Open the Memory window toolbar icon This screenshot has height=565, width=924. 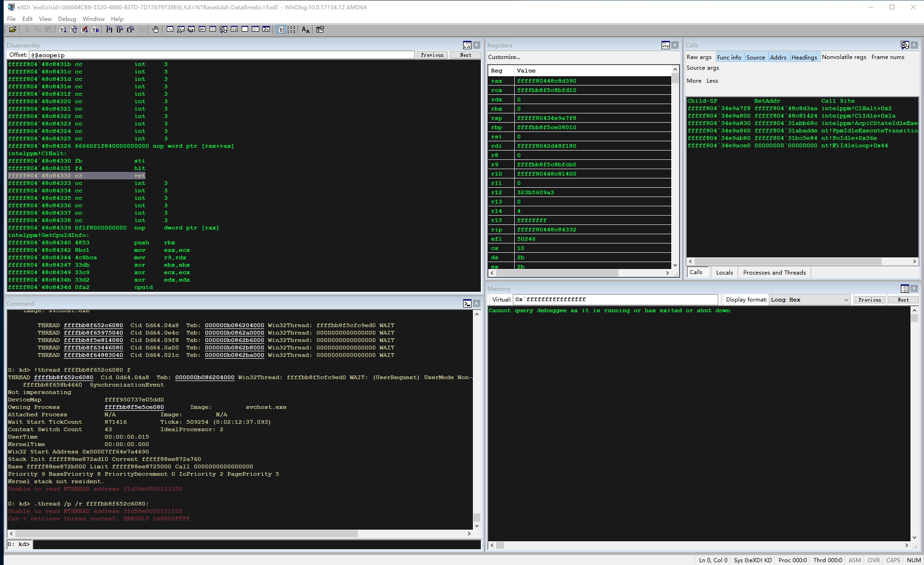pos(213,30)
